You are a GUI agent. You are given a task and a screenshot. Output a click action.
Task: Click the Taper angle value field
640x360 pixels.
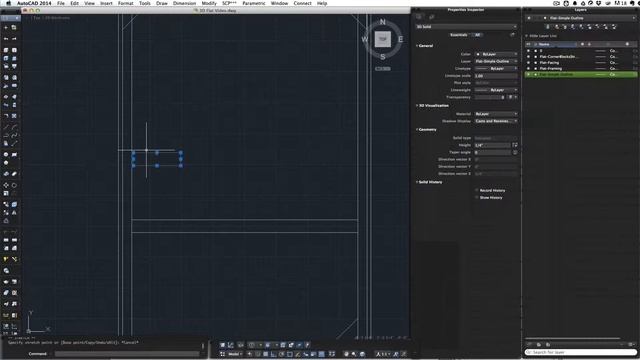click(493, 152)
